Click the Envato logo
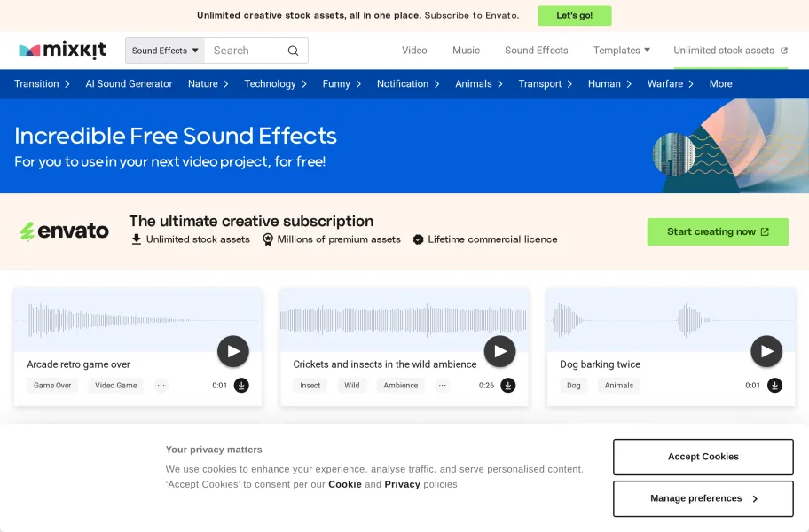The height and width of the screenshot is (532, 809). pyautogui.click(x=65, y=231)
